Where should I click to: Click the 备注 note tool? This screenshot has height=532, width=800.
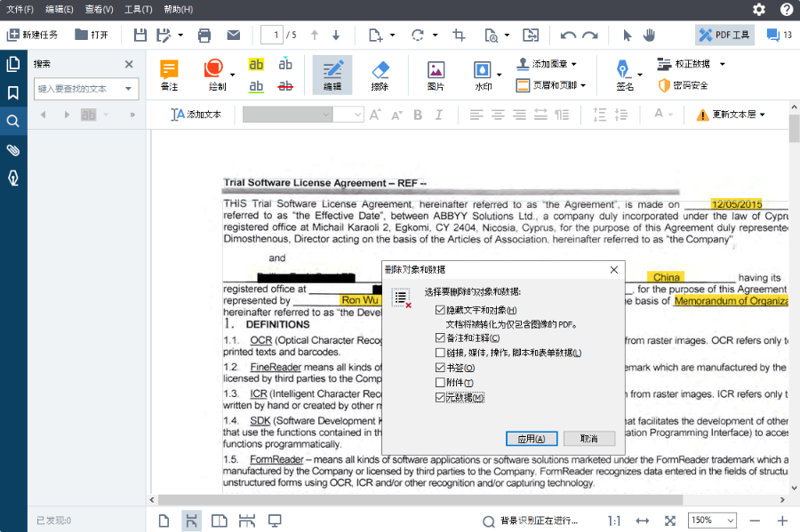[x=170, y=75]
